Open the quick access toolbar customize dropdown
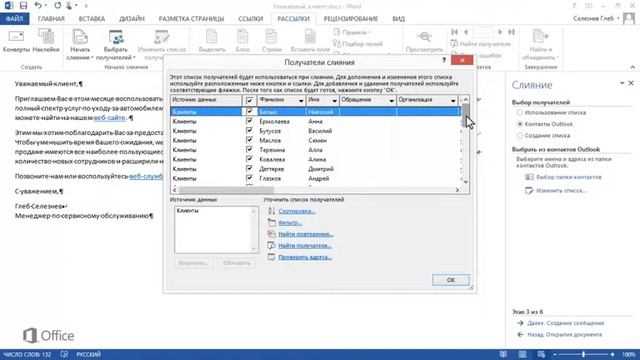 (x=86, y=6)
